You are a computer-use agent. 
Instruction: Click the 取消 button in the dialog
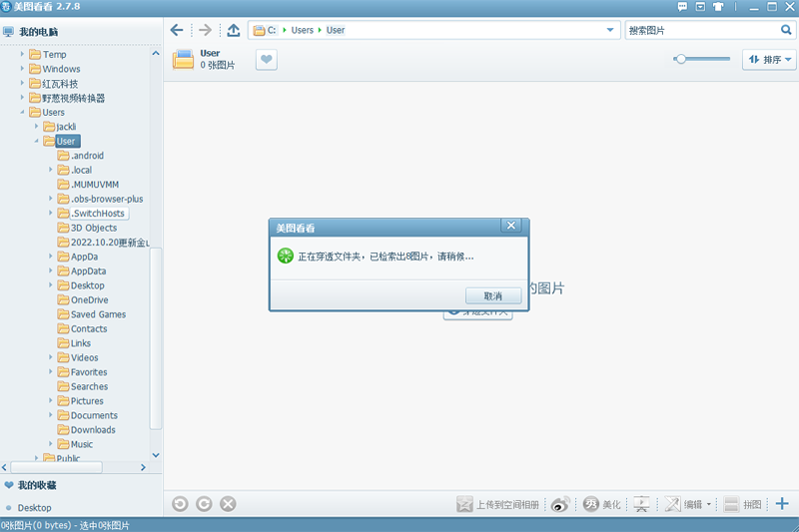[493, 295]
